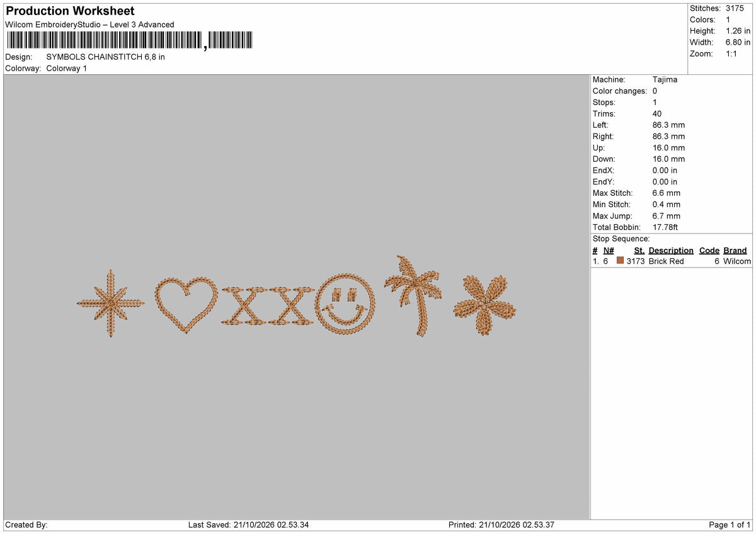Click the N# column header

coord(609,250)
